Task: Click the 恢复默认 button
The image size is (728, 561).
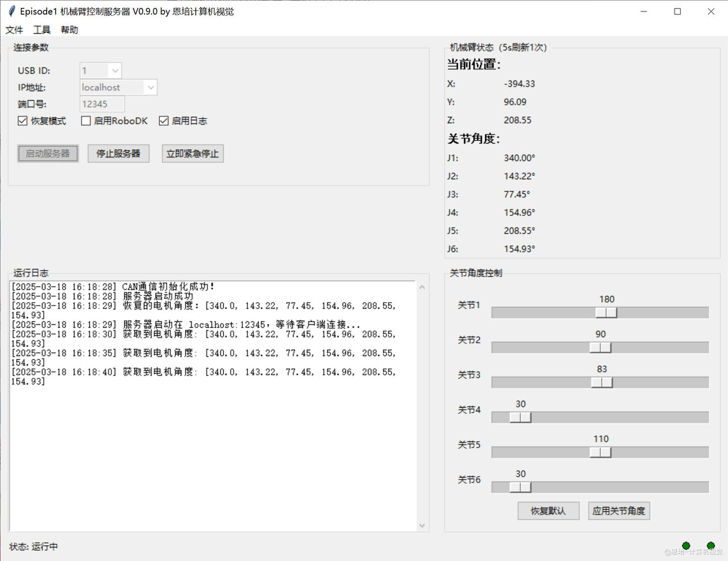Action: pos(548,511)
